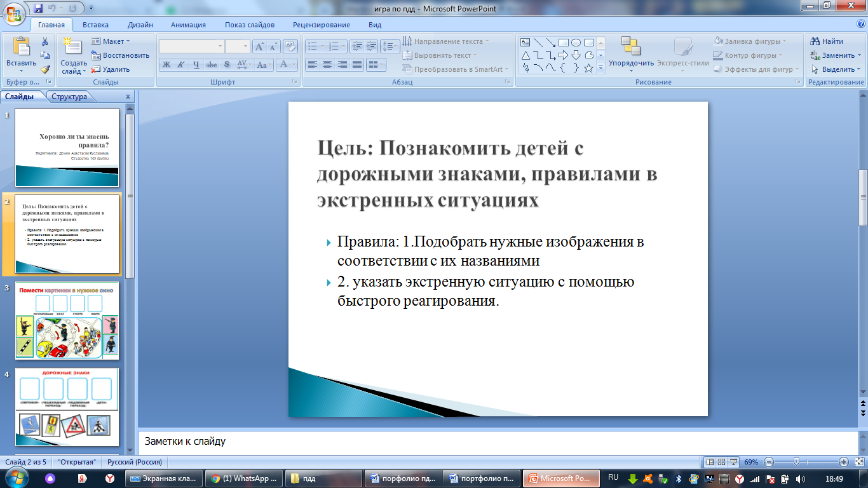Screen dimensions: 868x488
Task: Select the oval shape in shapes gallery
Action: (576, 43)
